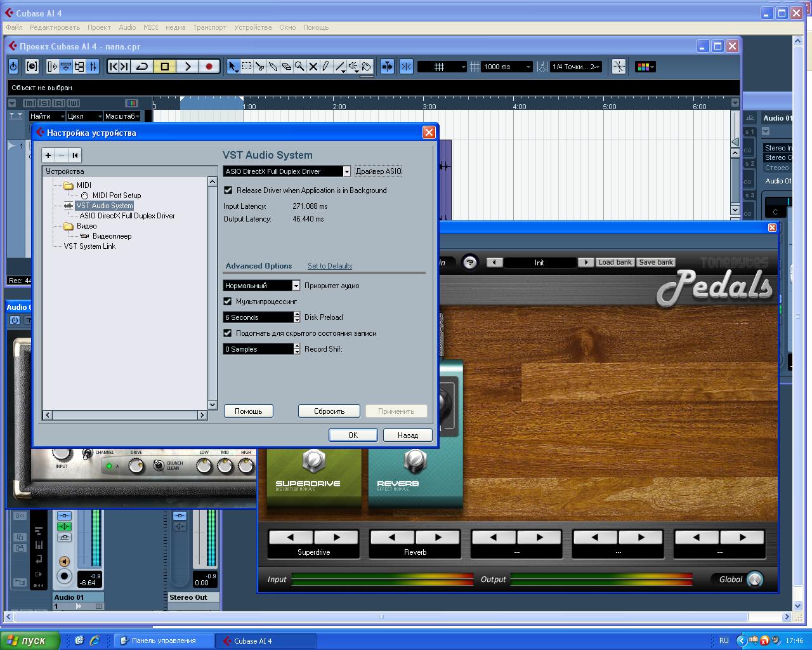Image resolution: width=812 pixels, height=650 pixels.
Task: Click the reset device arrow icon
Action: tap(75, 156)
